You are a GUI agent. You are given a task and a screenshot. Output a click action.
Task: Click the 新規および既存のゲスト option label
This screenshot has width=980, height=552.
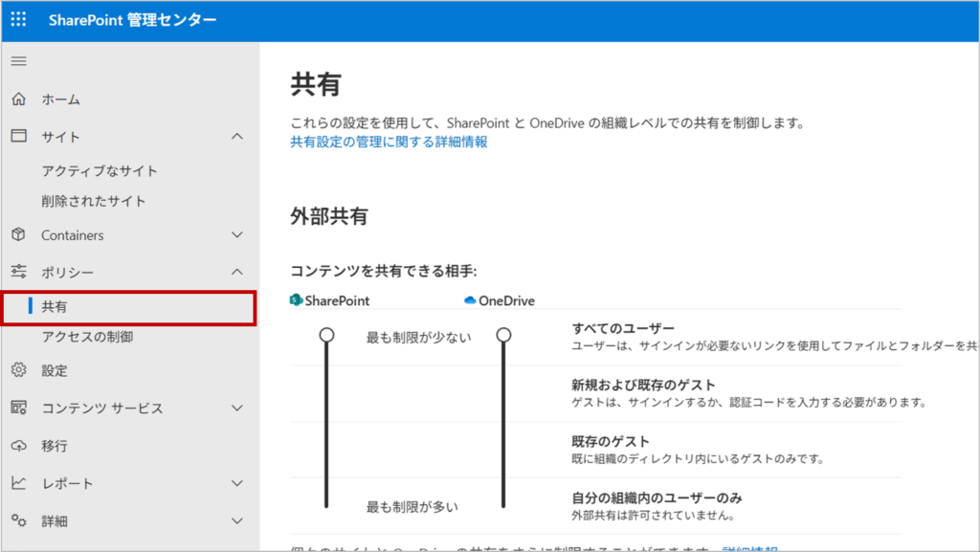(643, 385)
